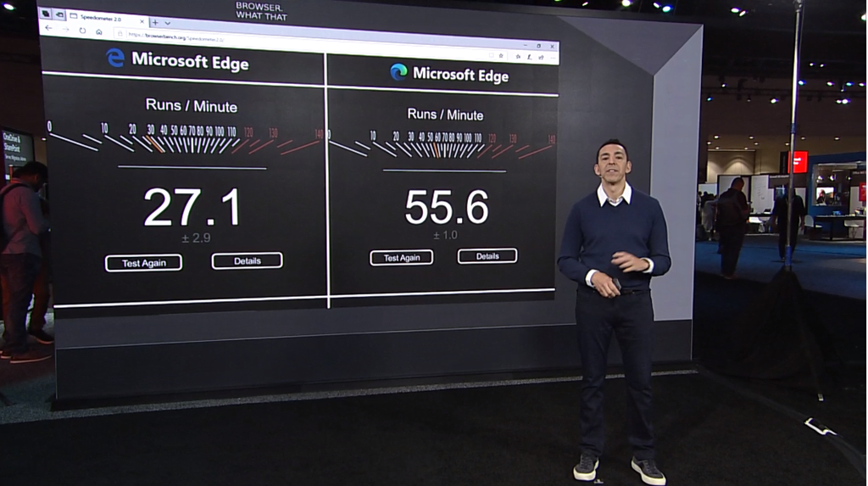
Task: Click the 55.6 score value
Action: click(x=446, y=207)
